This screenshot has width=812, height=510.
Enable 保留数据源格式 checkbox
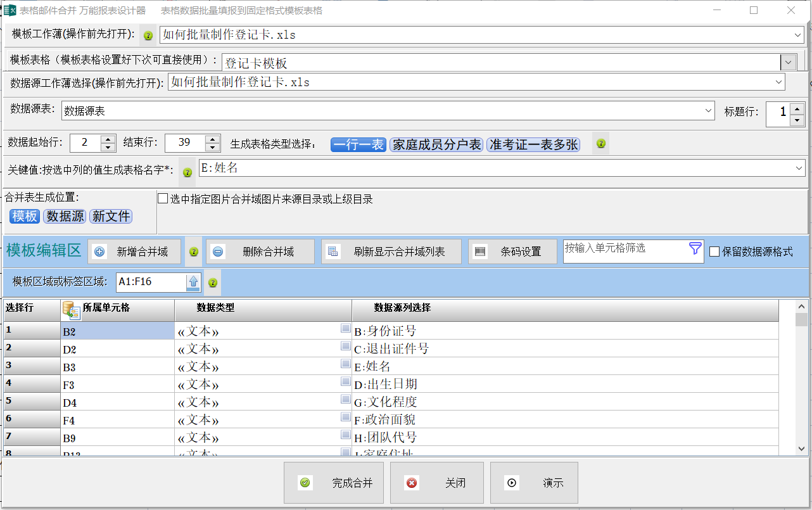tap(714, 252)
